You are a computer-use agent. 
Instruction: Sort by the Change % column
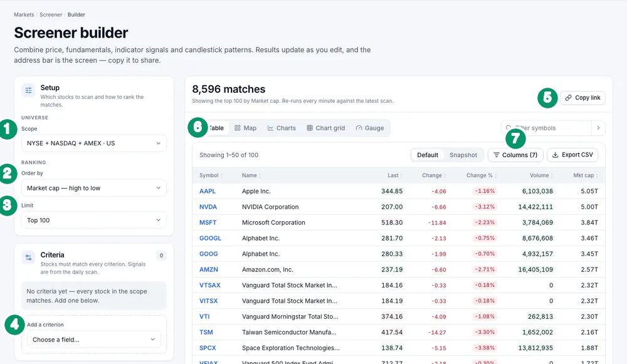tap(481, 175)
